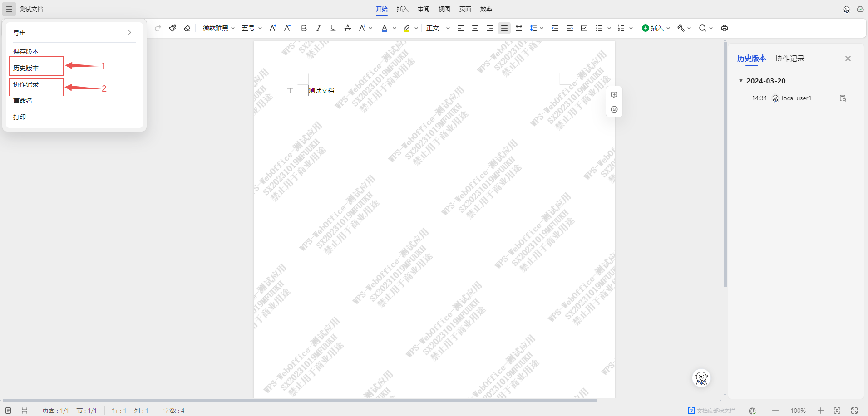Align text right
This screenshot has height=416, width=868.
[x=490, y=28]
